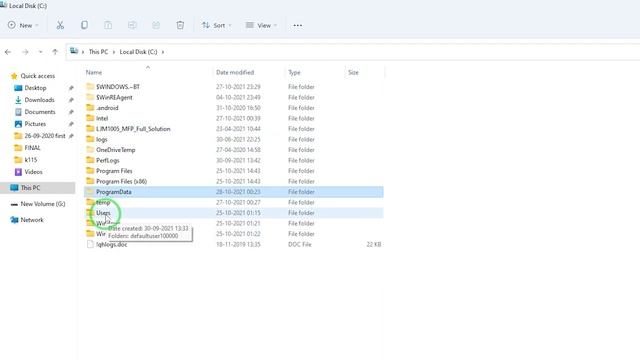
Task: Sort by the Name column header
Action: 94,72
